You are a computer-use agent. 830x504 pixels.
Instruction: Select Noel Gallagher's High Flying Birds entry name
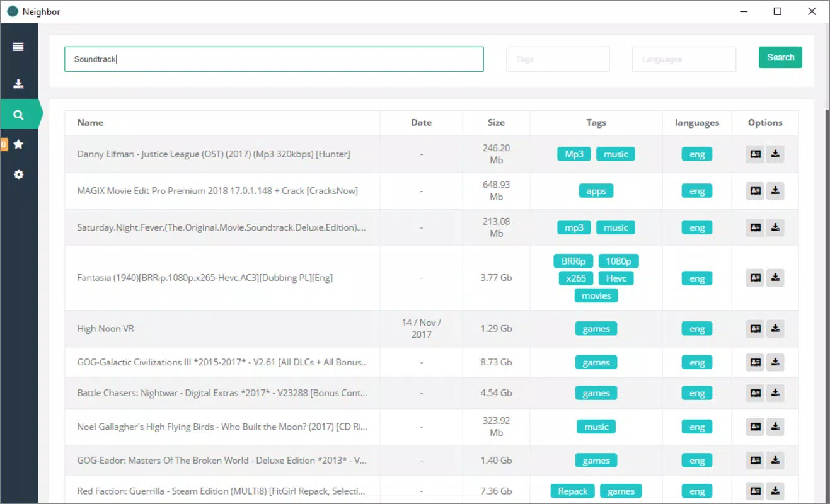click(222, 427)
